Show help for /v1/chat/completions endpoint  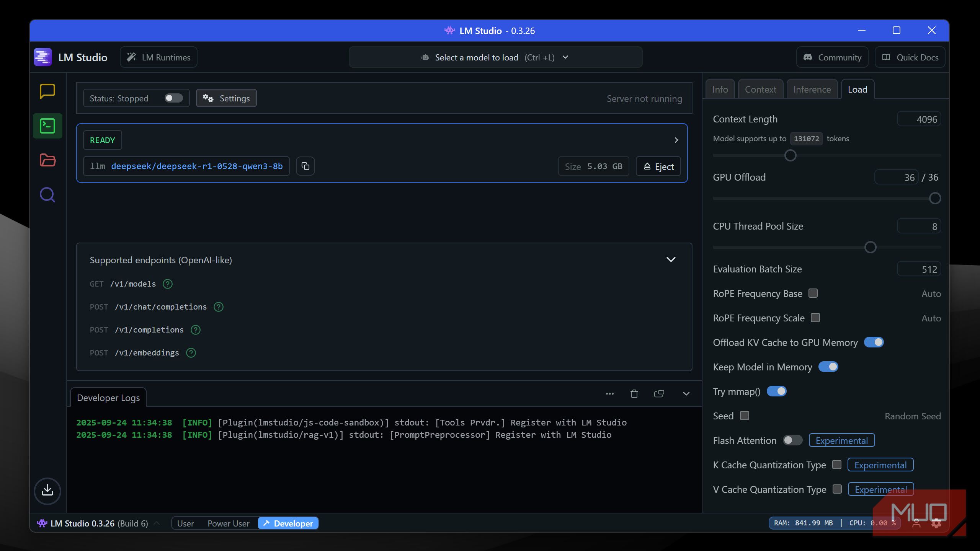pos(219,307)
